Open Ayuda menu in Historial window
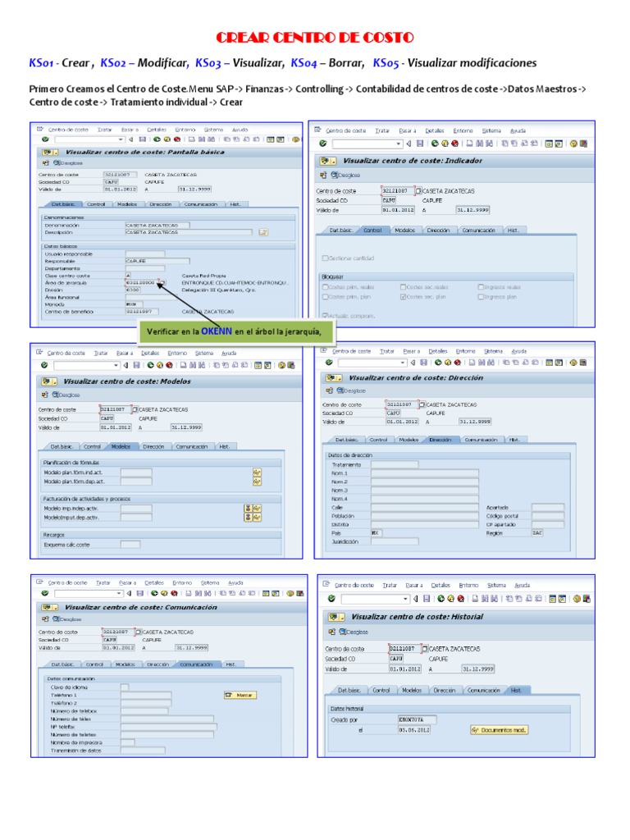The width and height of the screenshot is (630, 840). [x=522, y=585]
